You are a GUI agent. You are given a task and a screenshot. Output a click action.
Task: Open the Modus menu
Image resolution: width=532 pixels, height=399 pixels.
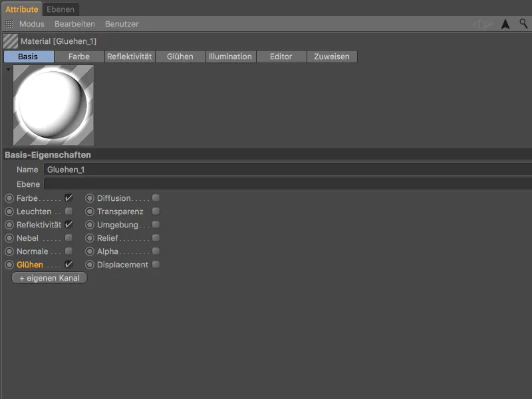tap(32, 24)
